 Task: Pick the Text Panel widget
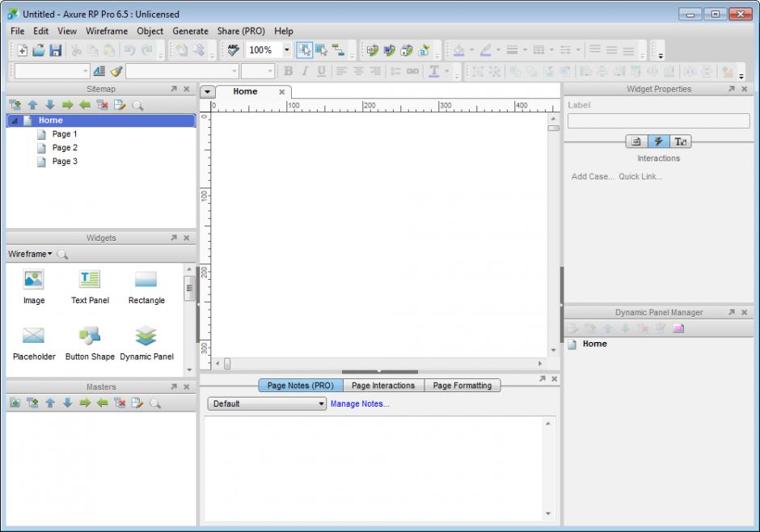(x=91, y=287)
